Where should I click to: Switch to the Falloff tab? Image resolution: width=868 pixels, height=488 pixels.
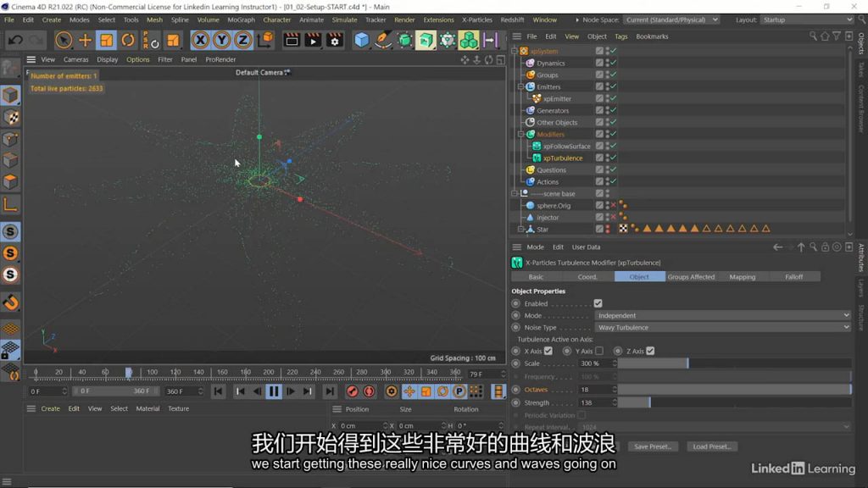point(793,277)
